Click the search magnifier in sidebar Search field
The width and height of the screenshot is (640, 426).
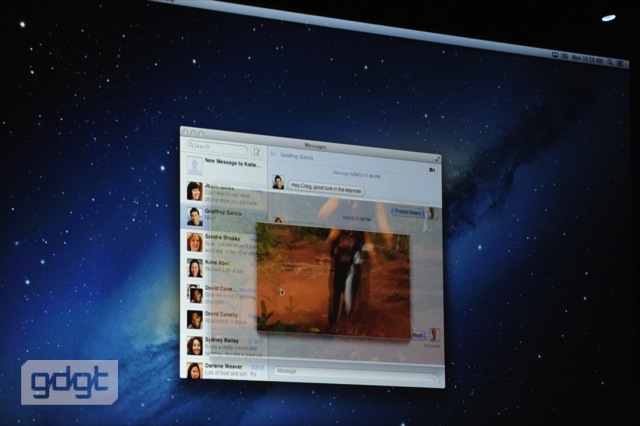click(191, 145)
